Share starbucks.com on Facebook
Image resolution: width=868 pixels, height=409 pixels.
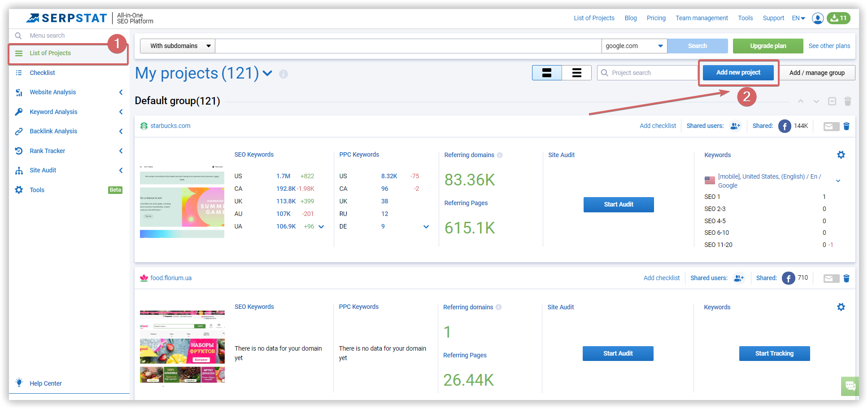tap(785, 126)
